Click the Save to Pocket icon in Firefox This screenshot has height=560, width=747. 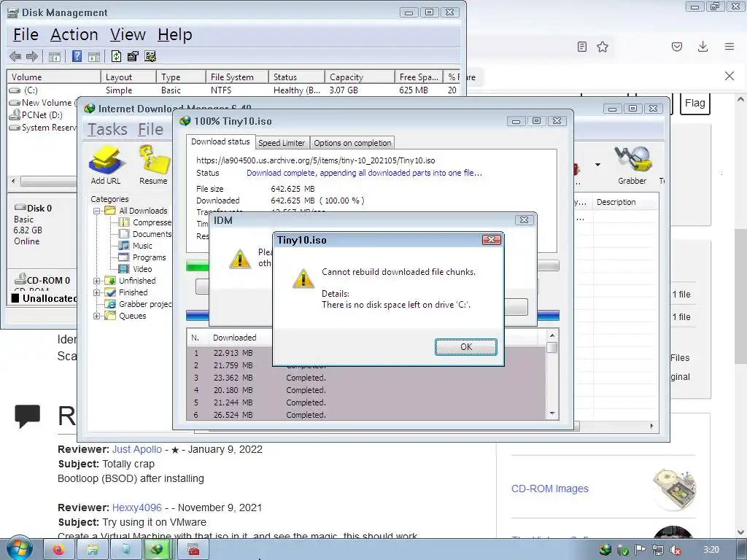[677, 47]
